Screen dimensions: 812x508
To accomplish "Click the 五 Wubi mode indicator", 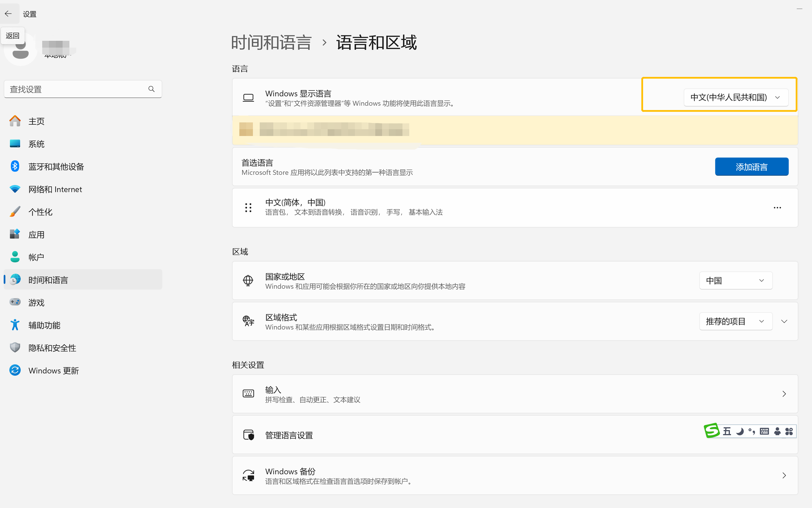I will pyautogui.click(x=727, y=432).
